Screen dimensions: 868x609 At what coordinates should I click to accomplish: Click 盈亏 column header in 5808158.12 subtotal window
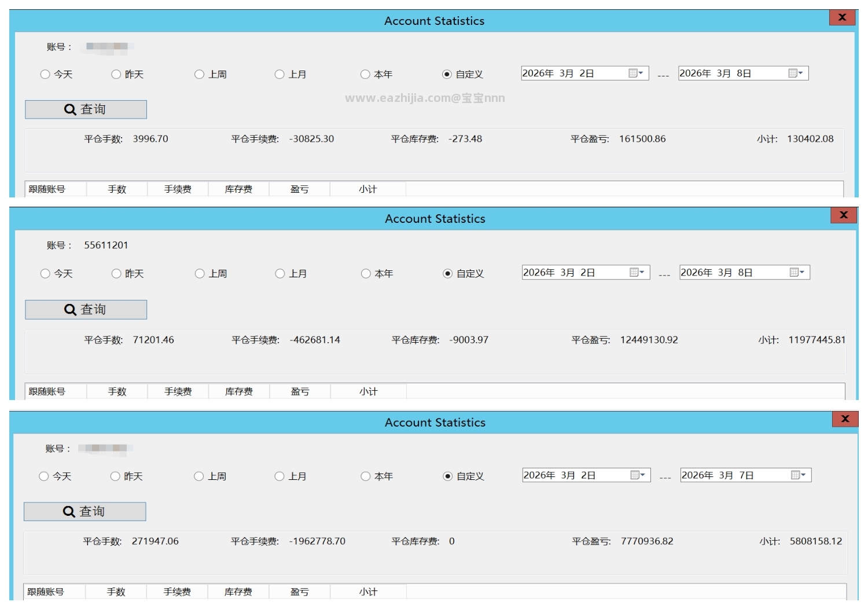click(299, 592)
